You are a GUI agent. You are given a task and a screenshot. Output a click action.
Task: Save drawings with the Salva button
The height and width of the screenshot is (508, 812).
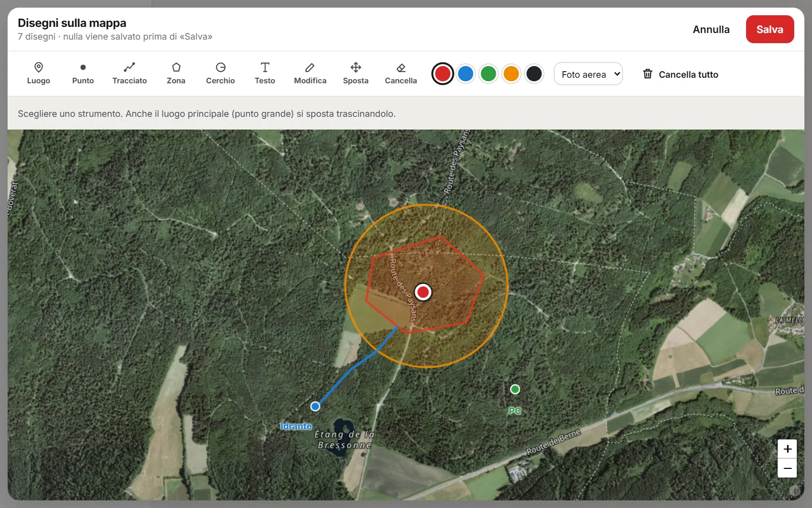click(x=770, y=29)
